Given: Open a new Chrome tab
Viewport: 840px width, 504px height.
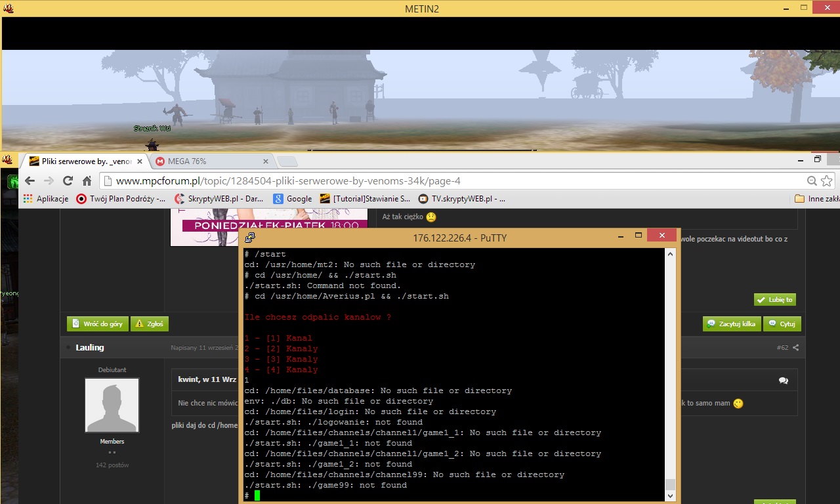Looking at the screenshot, I should click(x=287, y=162).
